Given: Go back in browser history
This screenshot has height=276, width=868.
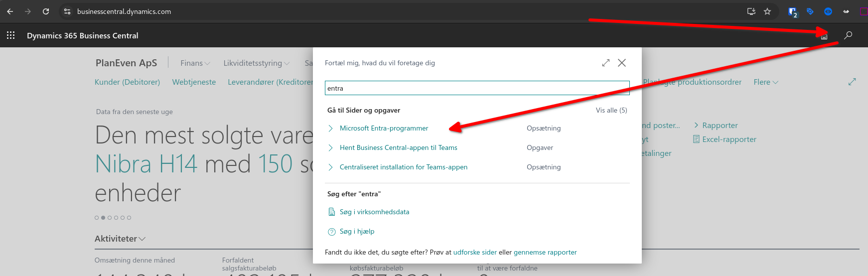Looking at the screenshot, I should (x=10, y=11).
